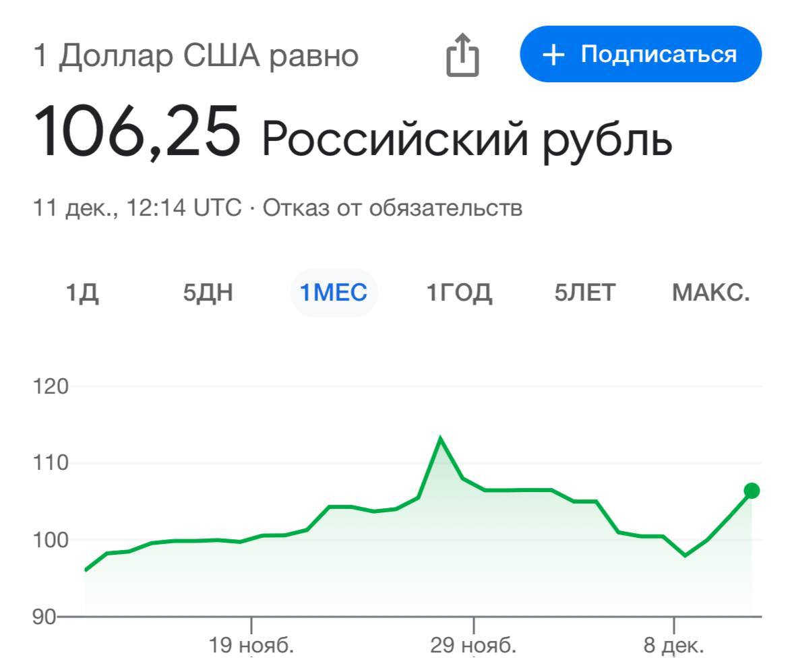This screenshot has height=672, width=794.
Task: Click the 29 нояб. axis label
Action: click(473, 646)
